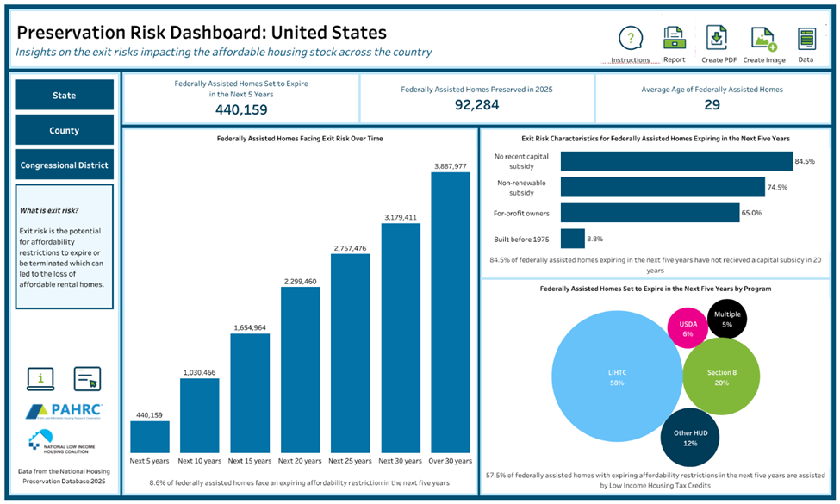Click the Create Image icon
The height and width of the screenshot is (504, 840).
(x=764, y=39)
